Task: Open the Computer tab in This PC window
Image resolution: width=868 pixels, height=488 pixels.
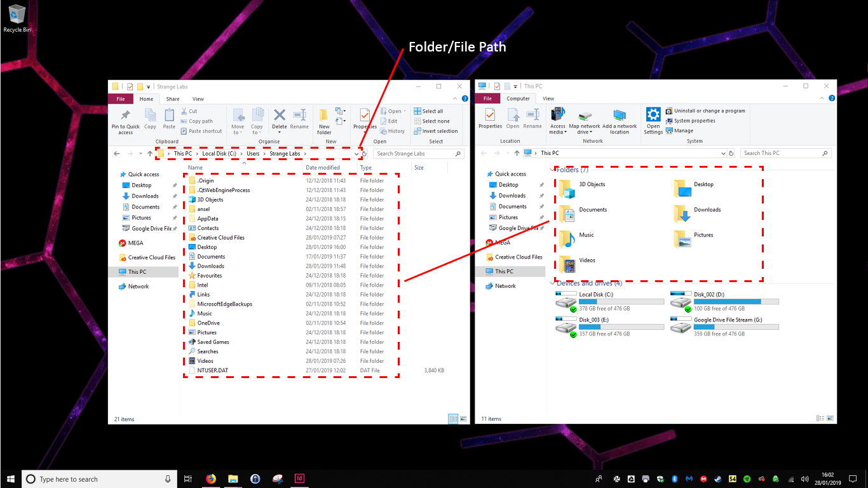Action: pos(519,98)
